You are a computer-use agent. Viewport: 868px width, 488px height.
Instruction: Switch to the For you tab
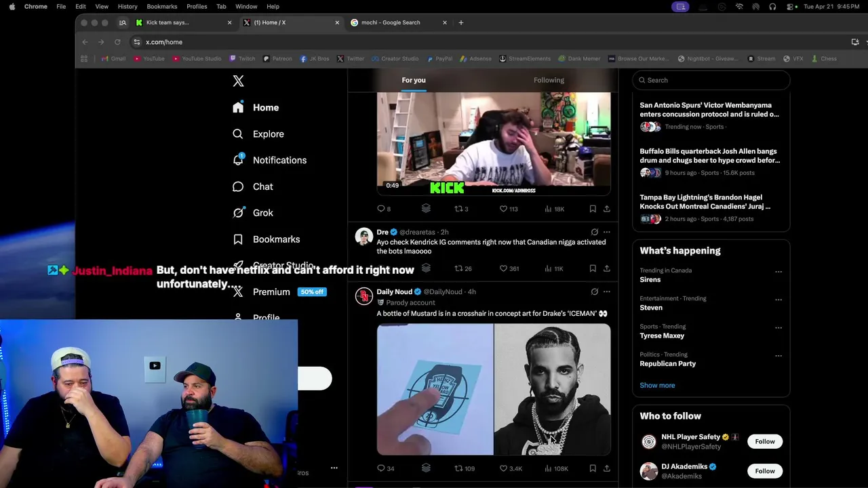(x=414, y=80)
